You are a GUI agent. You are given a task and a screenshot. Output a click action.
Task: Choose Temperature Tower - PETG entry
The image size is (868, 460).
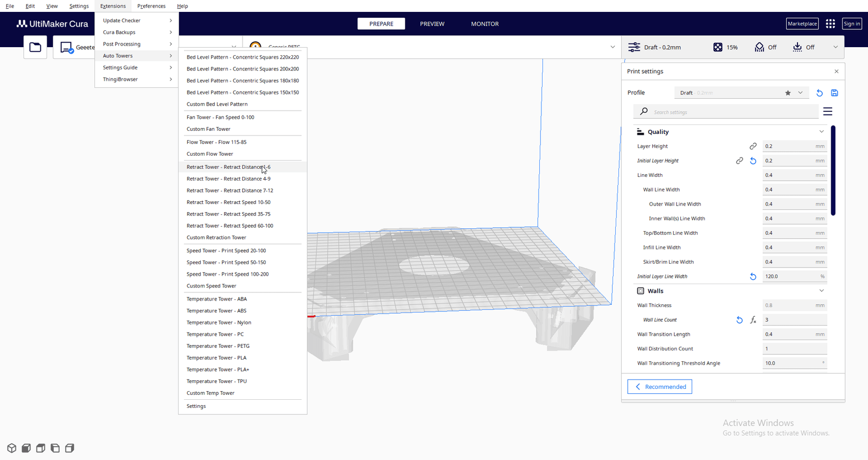[218, 346]
